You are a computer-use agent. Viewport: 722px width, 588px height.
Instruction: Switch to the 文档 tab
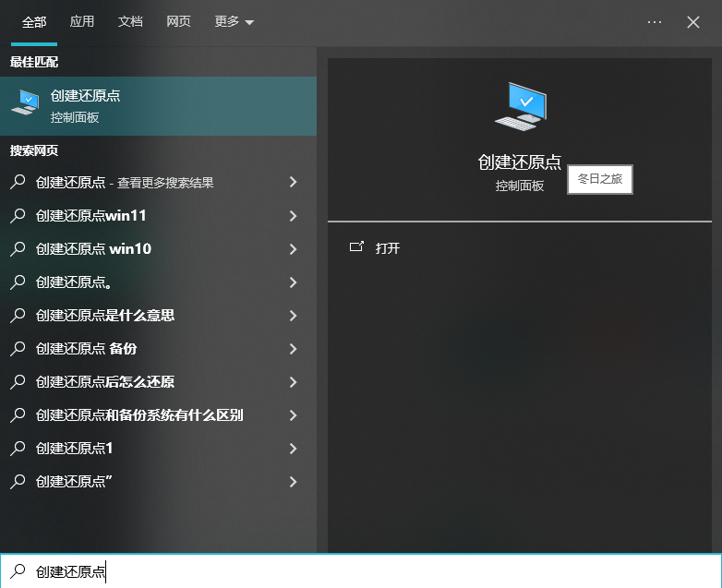pyautogui.click(x=130, y=21)
